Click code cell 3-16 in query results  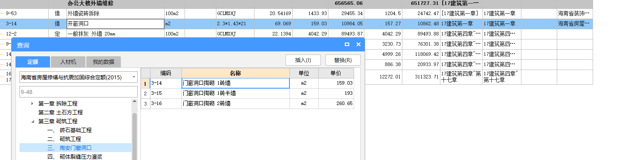pos(166,103)
